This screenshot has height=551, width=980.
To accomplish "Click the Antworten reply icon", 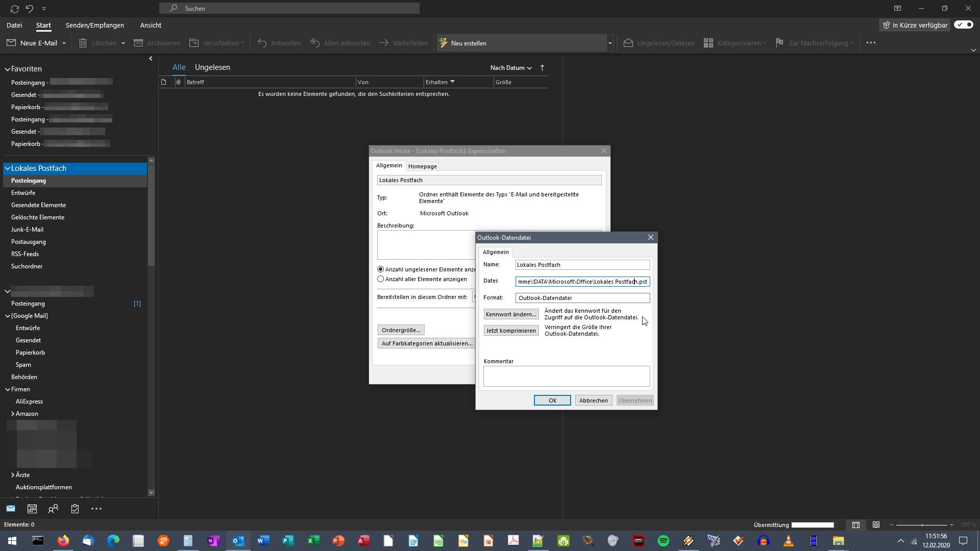I will tap(262, 43).
